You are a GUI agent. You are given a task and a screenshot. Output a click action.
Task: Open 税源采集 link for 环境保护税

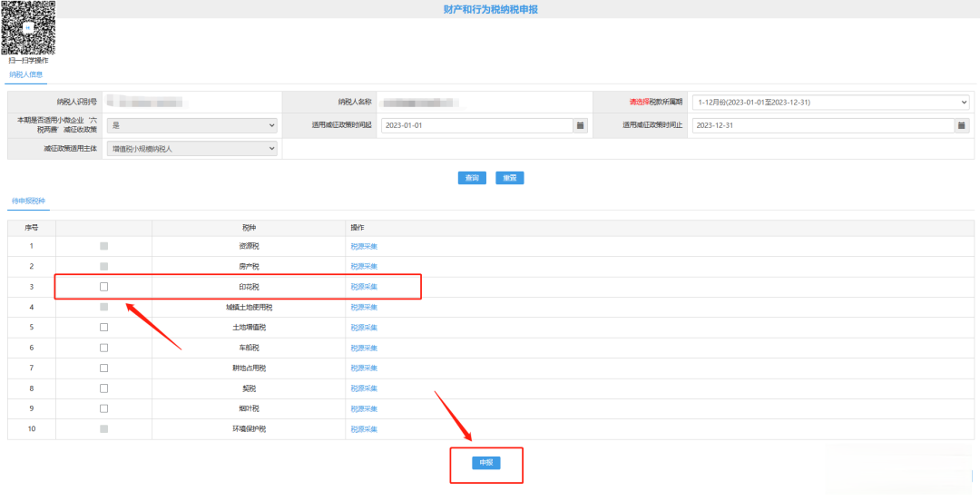pyautogui.click(x=364, y=429)
